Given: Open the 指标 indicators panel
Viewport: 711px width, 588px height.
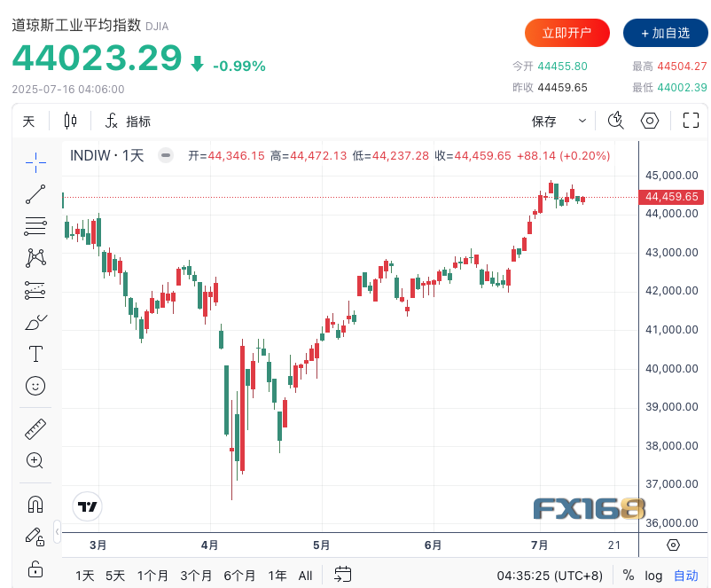Looking at the screenshot, I should point(129,122).
